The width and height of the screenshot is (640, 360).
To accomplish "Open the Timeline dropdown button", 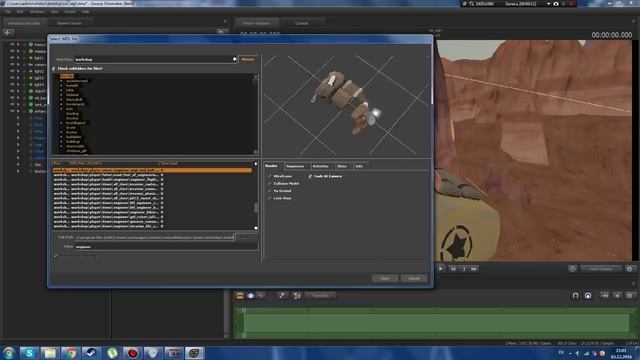I will tap(321, 296).
